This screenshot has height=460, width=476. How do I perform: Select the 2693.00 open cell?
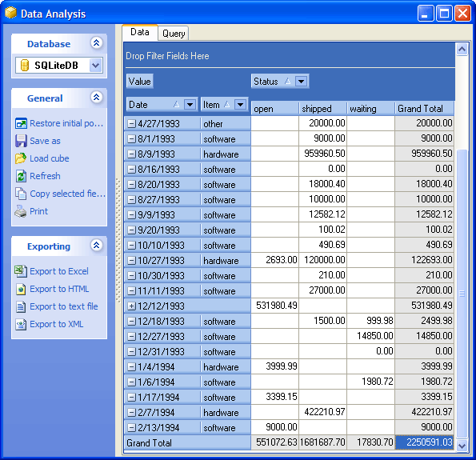[274, 260]
